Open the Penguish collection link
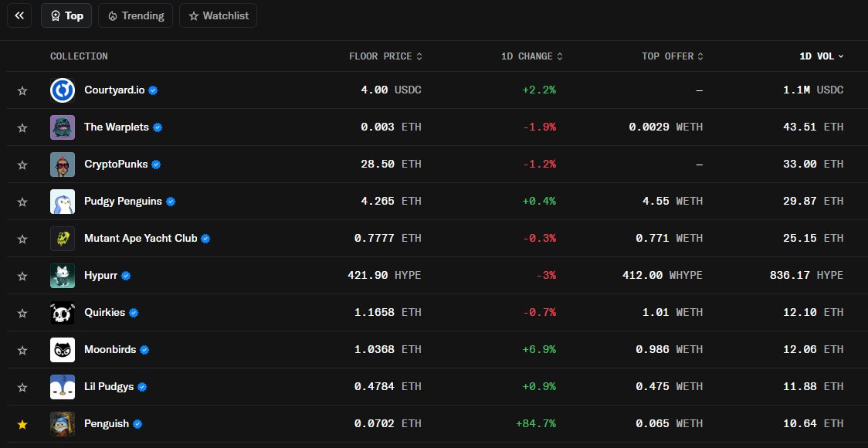 coord(107,423)
